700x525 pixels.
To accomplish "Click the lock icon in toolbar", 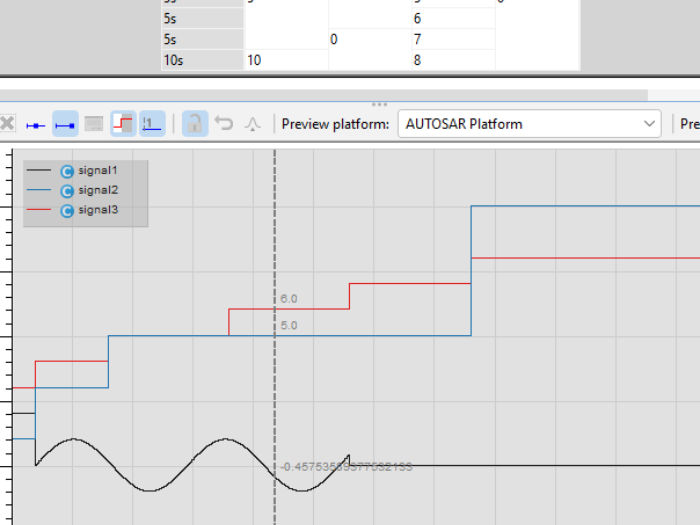I will [x=194, y=124].
